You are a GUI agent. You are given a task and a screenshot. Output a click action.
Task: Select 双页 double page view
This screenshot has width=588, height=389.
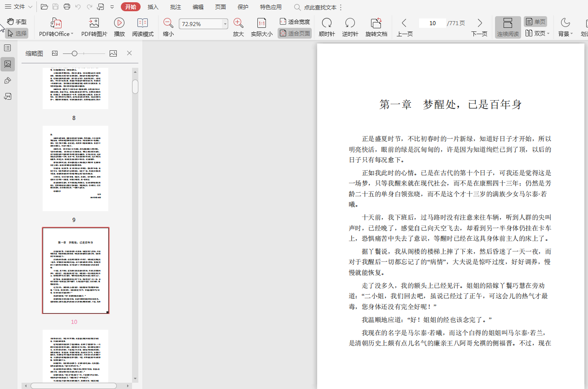click(x=535, y=33)
